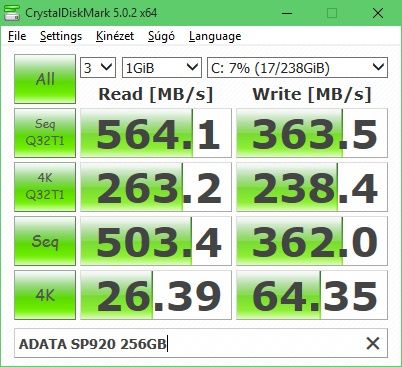This screenshot has height=367, width=402.
Task: Open the File menu
Action: [x=17, y=36]
